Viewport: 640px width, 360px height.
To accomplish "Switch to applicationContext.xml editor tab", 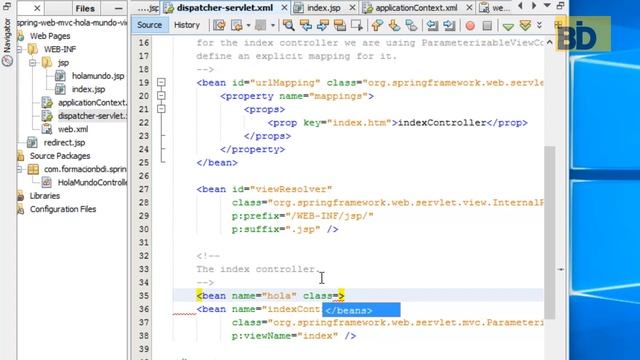I will 416,8.
